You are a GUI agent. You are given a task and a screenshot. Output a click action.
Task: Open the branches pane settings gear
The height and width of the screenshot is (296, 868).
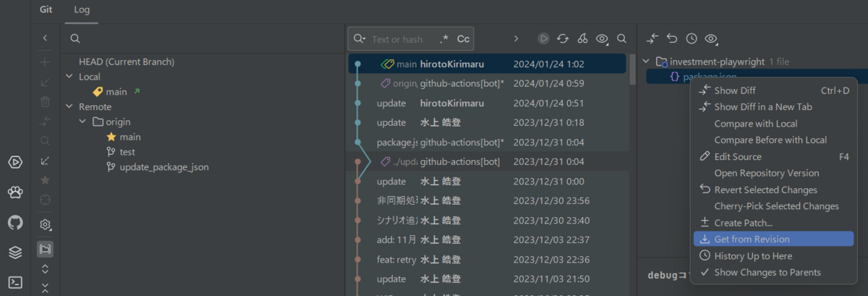click(45, 225)
